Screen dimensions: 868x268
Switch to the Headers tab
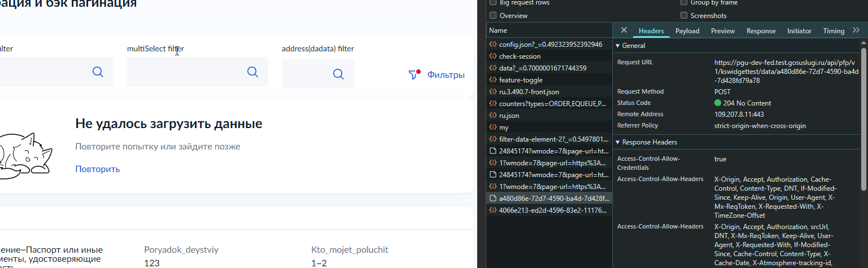point(651,31)
